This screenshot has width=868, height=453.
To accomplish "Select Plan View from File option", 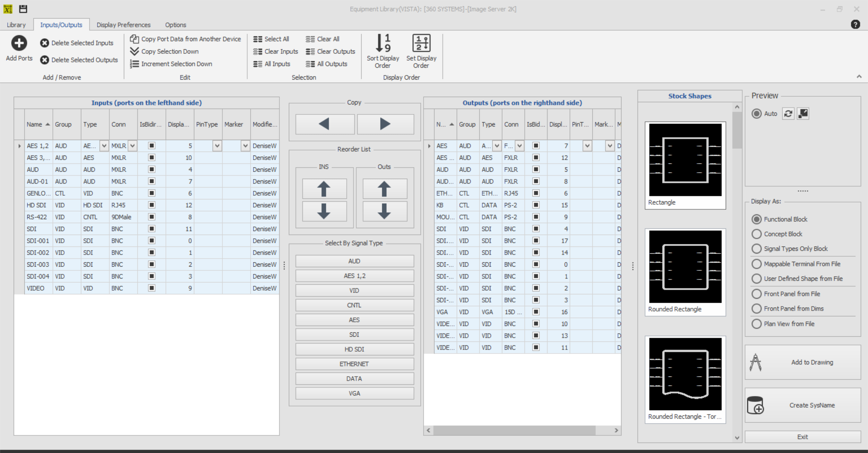I will (x=756, y=324).
